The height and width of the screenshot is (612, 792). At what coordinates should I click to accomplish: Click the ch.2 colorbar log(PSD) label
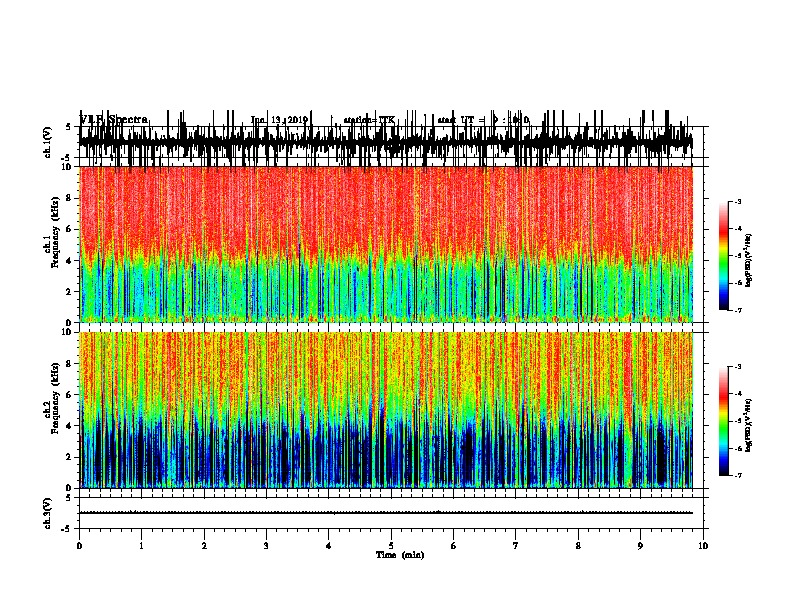coord(748,425)
